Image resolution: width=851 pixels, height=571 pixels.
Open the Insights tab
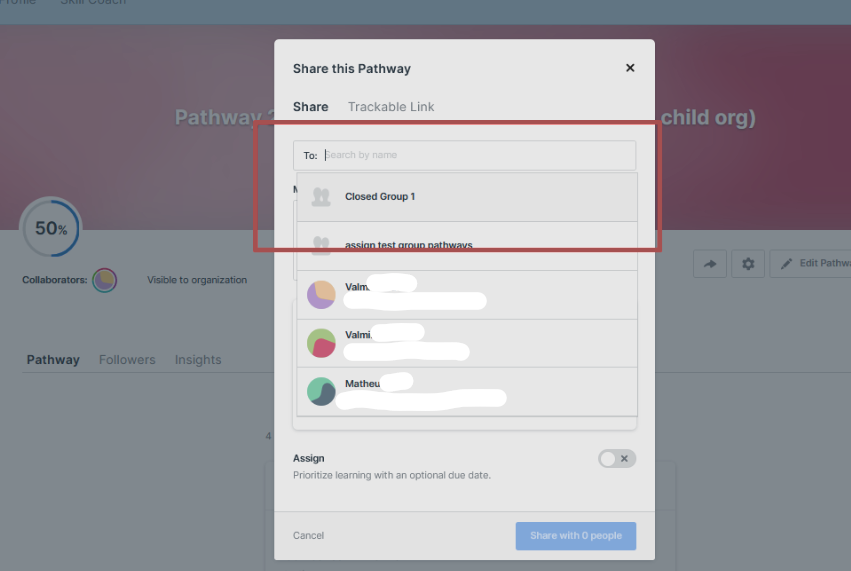[x=198, y=360]
